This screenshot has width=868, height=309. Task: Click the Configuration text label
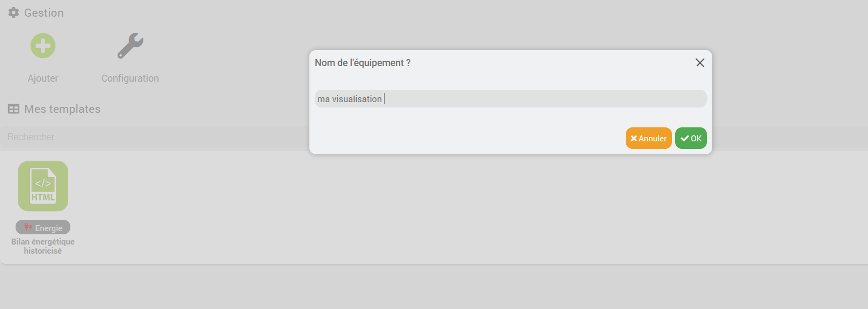130,78
